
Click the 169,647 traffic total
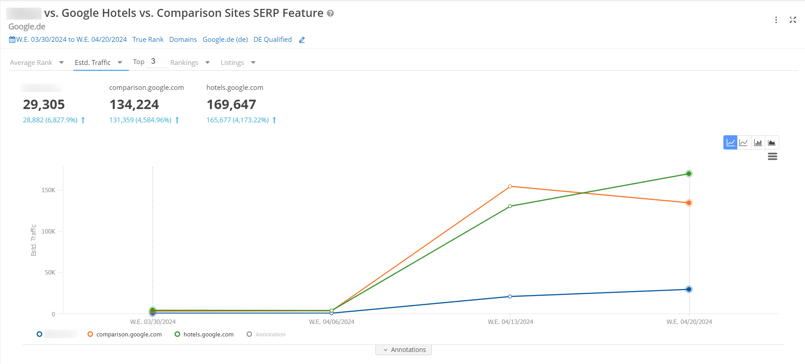[x=232, y=105]
